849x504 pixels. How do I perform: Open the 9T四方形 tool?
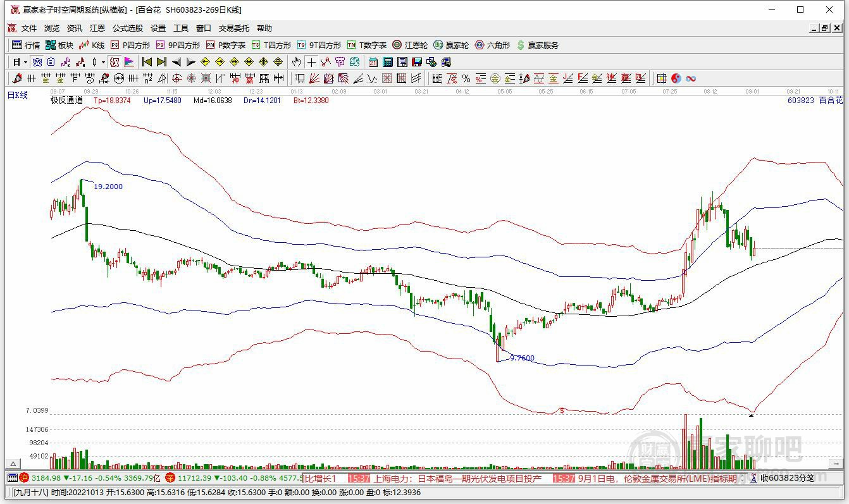point(319,45)
